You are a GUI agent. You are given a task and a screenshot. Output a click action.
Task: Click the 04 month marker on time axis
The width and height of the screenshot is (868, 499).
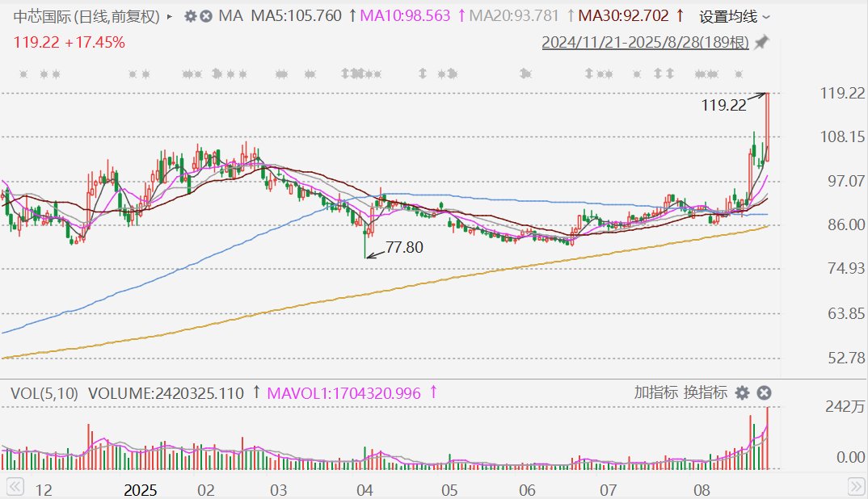click(x=364, y=490)
